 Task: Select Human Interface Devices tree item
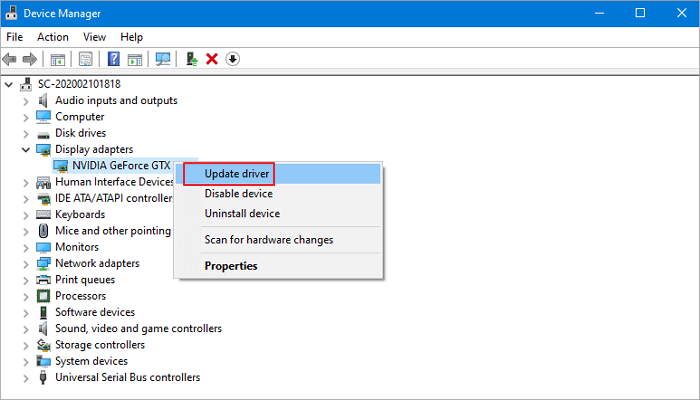coord(114,182)
